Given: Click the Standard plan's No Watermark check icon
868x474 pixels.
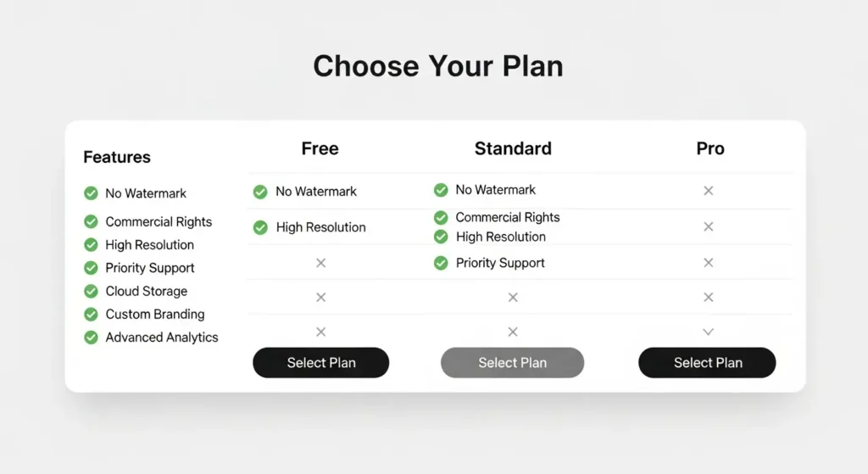Looking at the screenshot, I should coord(441,190).
